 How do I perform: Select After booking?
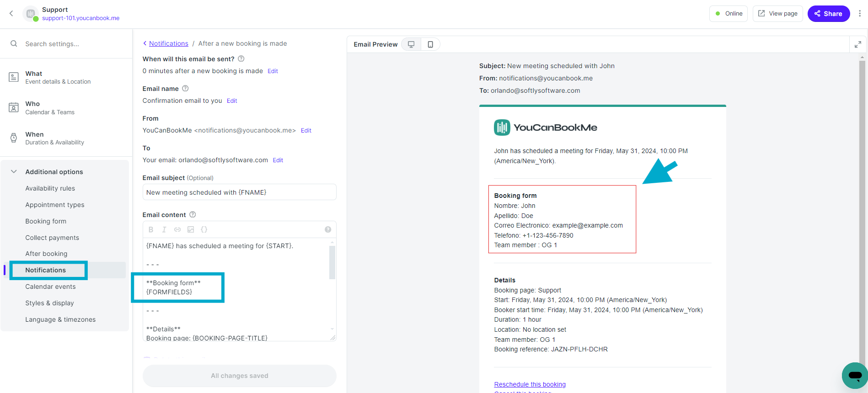pos(46,254)
